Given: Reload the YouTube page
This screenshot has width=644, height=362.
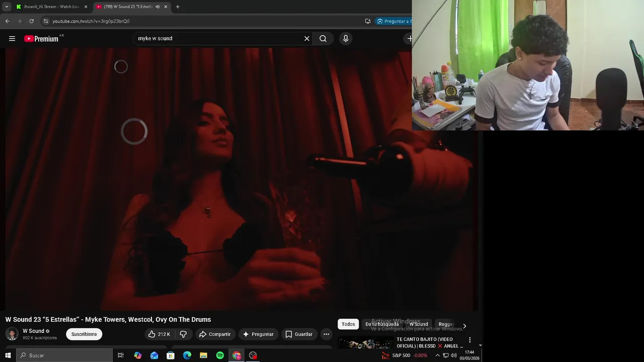Looking at the screenshot, I should [31, 21].
